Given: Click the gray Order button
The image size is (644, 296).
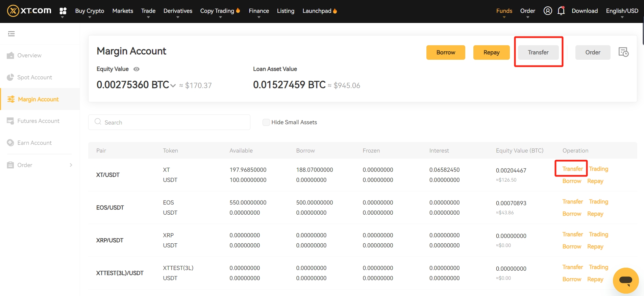Looking at the screenshot, I should pos(593,52).
